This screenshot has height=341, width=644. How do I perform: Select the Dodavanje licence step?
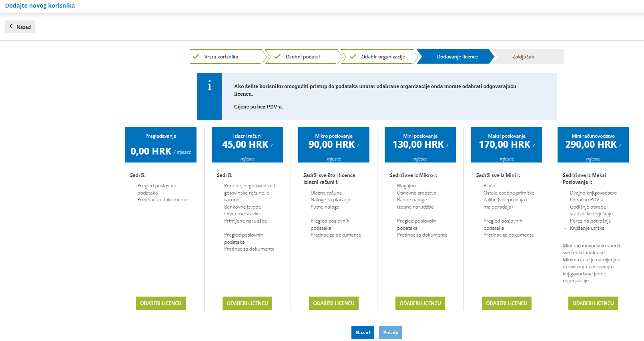pos(455,56)
